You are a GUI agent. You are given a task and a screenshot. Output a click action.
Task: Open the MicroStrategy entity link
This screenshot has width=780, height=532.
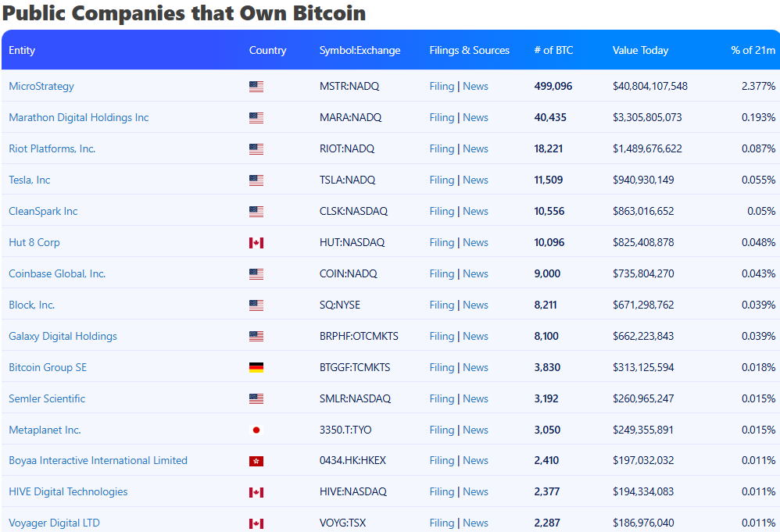41,86
